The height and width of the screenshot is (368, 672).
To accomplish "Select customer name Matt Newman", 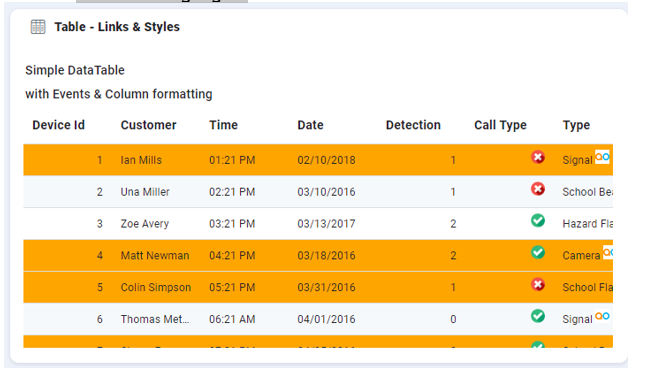I will pos(155,256).
